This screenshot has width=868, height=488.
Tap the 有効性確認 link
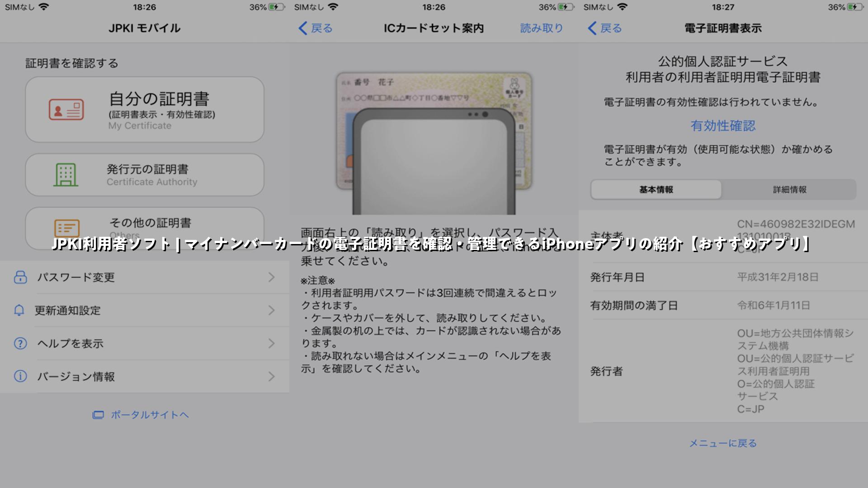[x=723, y=126]
